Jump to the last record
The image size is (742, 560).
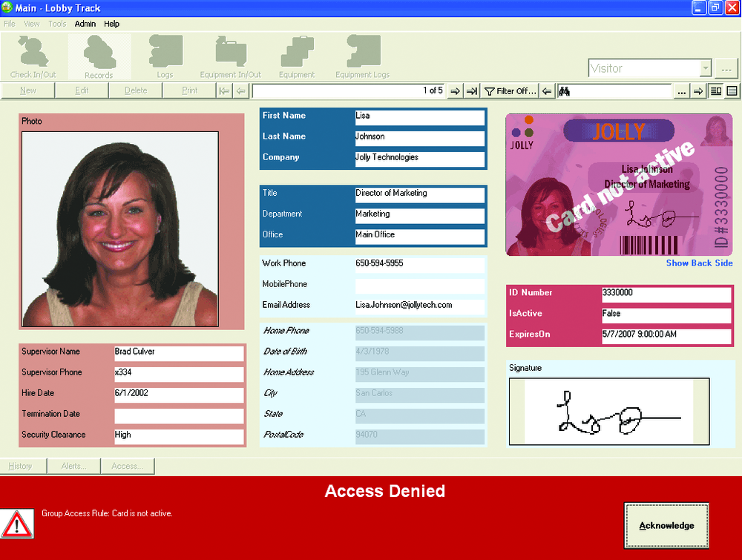pyautogui.click(x=472, y=90)
